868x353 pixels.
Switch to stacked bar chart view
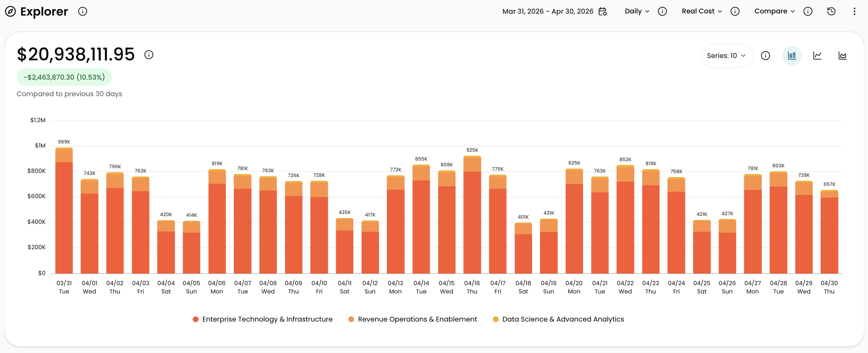pyautogui.click(x=791, y=56)
